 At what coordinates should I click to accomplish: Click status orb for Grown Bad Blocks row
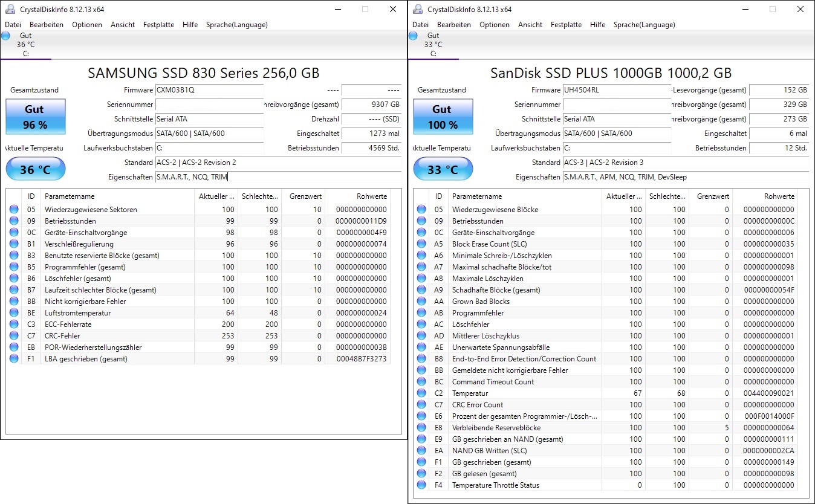coord(421,302)
